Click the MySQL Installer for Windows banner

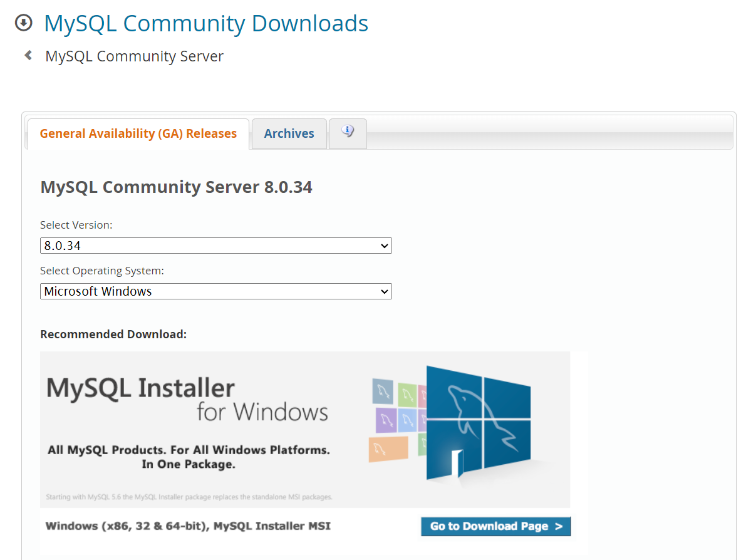[305, 429]
